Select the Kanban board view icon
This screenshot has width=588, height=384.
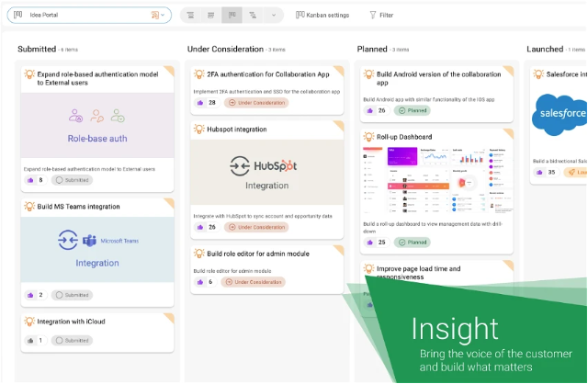pyautogui.click(x=232, y=15)
